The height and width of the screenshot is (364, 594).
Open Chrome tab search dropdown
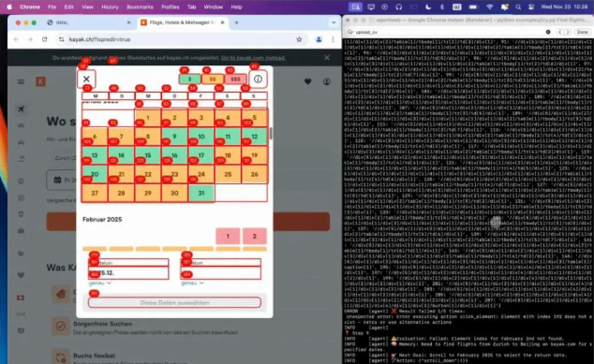point(334,22)
